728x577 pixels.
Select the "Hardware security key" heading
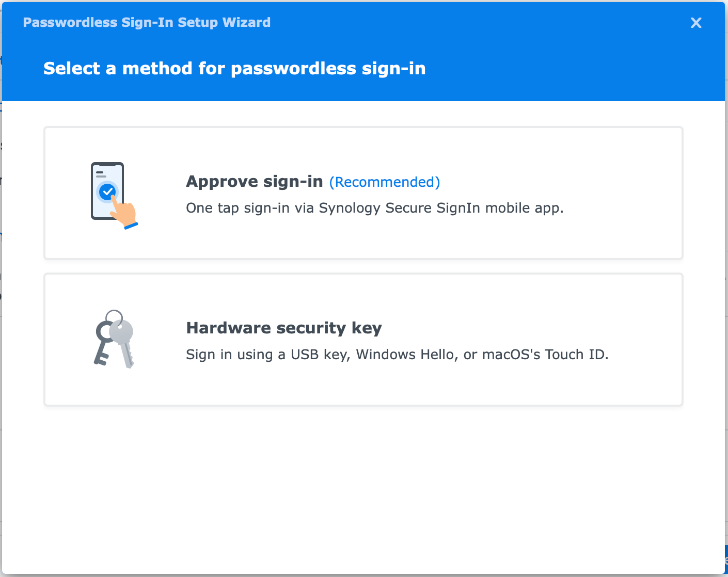pyautogui.click(x=283, y=328)
